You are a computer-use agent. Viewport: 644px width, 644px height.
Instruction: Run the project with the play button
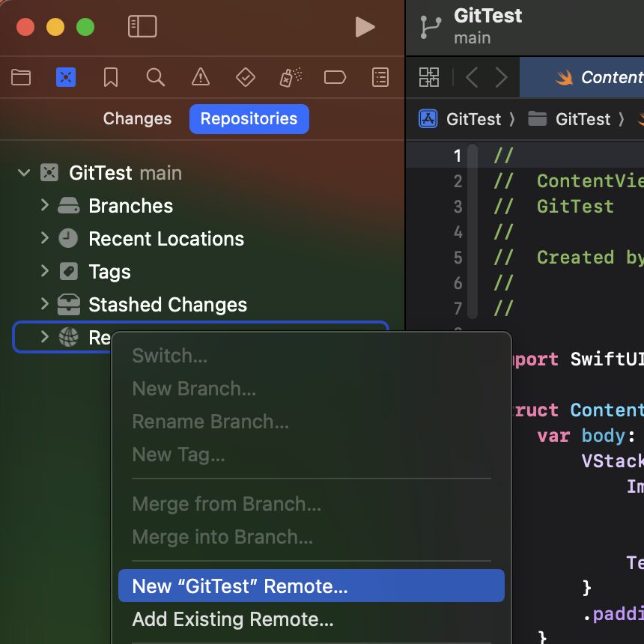[365, 27]
